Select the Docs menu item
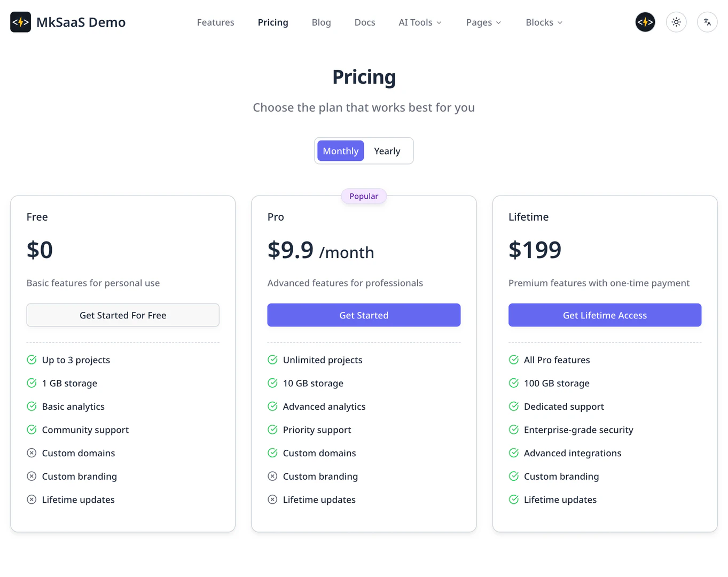The width and height of the screenshot is (728, 577). 365,22
